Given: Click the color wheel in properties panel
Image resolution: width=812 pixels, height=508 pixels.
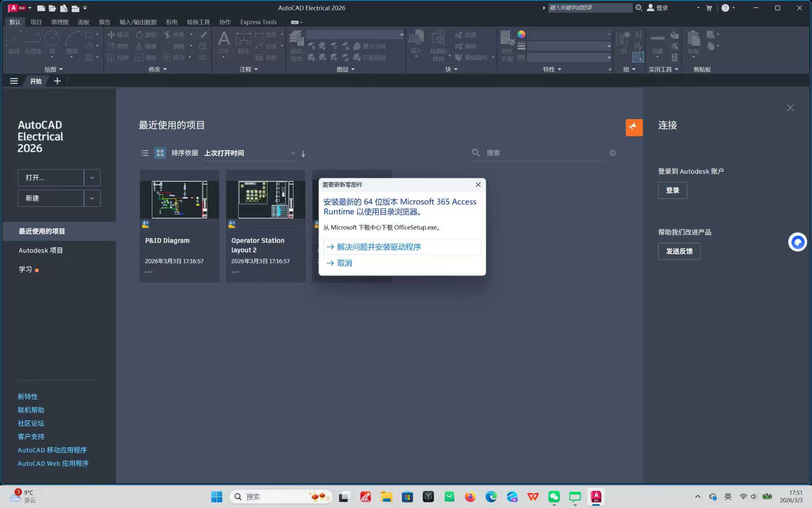Looking at the screenshot, I should coord(521,35).
